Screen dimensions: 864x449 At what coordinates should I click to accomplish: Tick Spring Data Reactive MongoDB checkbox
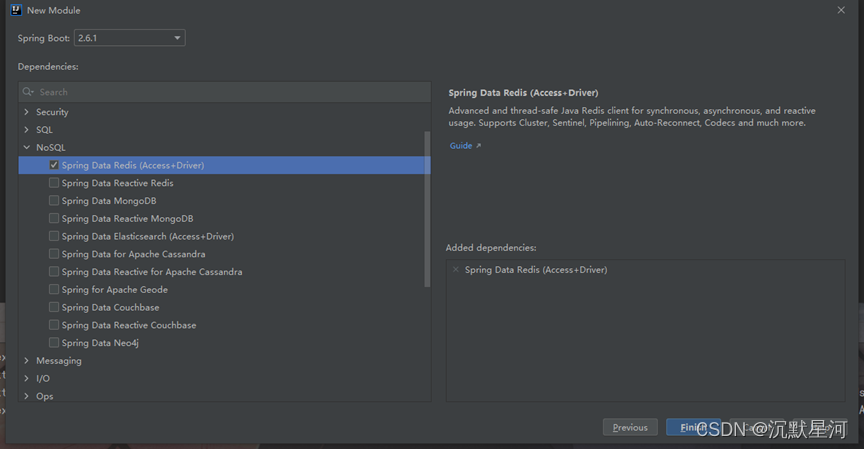(53, 218)
